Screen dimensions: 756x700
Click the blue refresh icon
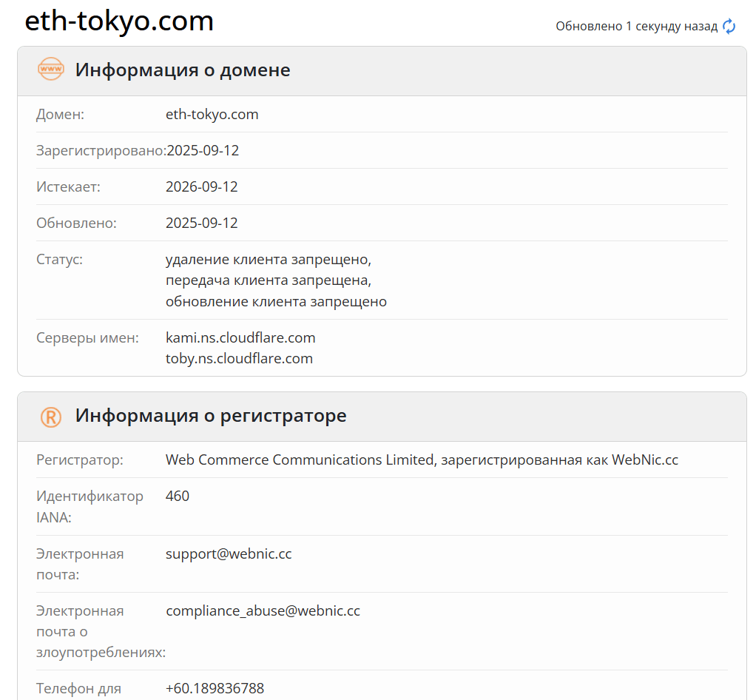(729, 27)
